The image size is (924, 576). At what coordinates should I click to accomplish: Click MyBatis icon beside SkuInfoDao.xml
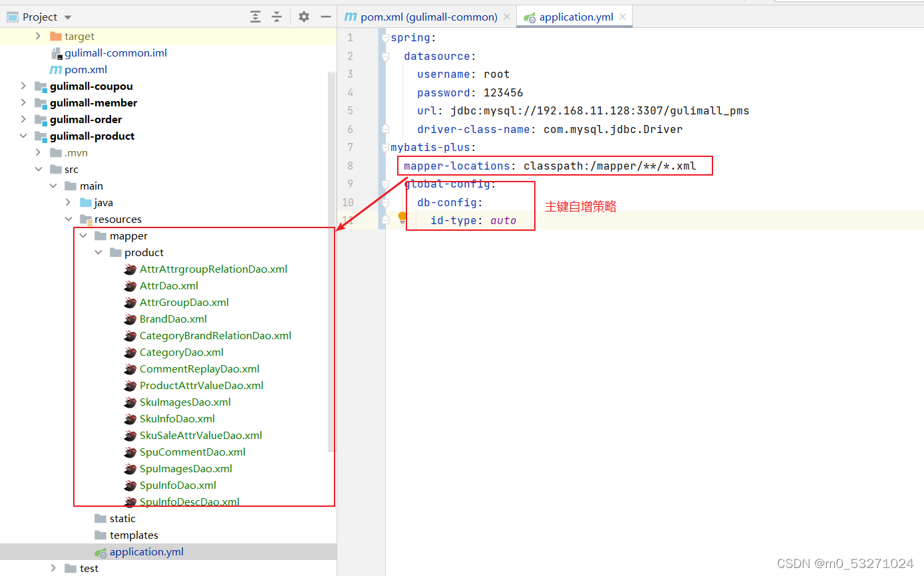[x=130, y=418]
